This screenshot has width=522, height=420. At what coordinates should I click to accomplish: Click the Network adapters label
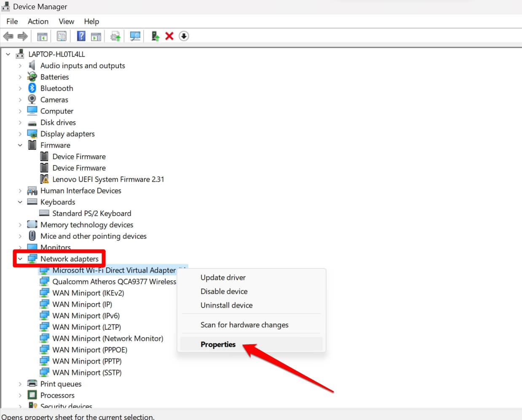(x=70, y=259)
